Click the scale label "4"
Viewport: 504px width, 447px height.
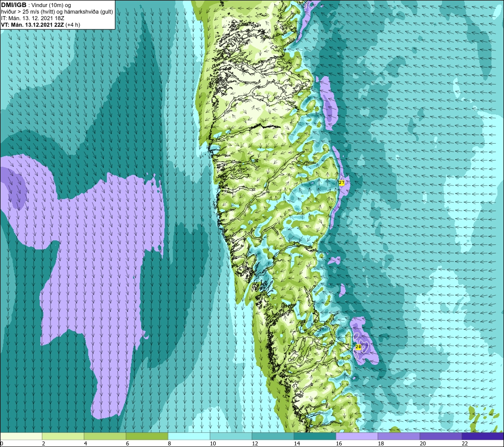(86, 444)
